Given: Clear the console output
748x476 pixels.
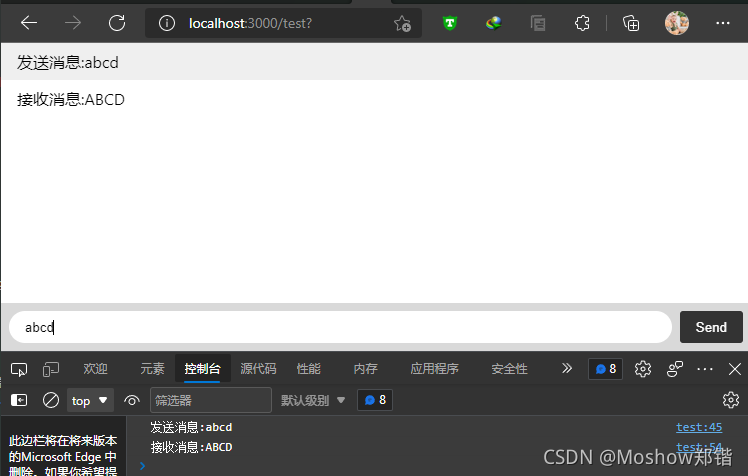Looking at the screenshot, I should tap(51, 400).
